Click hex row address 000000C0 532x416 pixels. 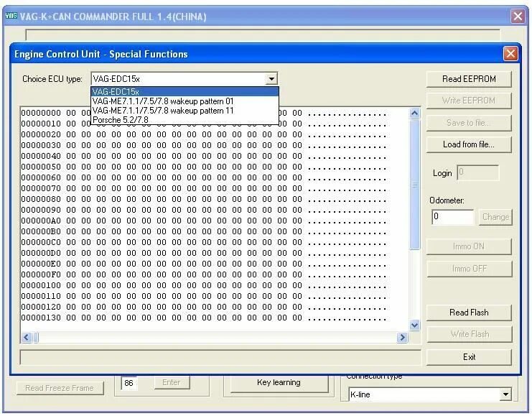(x=41, y=242)
